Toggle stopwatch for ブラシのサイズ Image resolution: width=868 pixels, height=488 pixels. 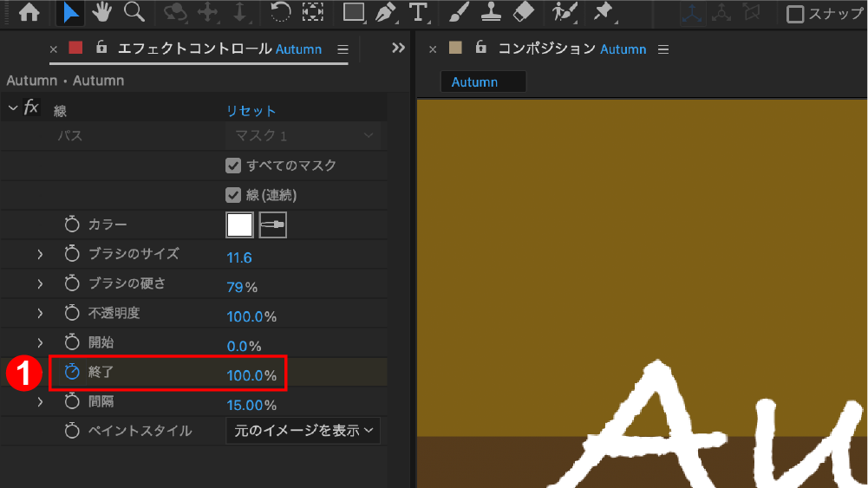tap(72, 253)
